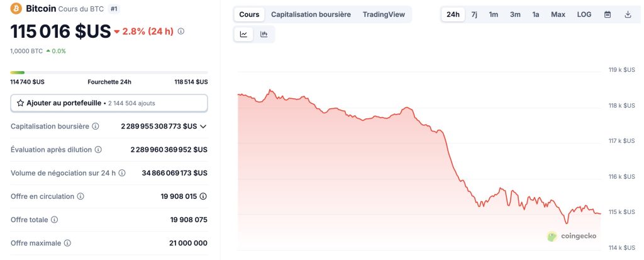Click info icon beside Offre totale
This screenshot has width=644, height=260.
pos(54,220)
